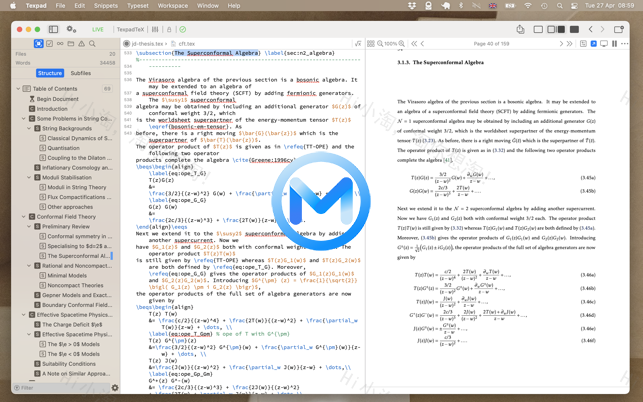Open the Typeset menu
Image resolution: width=643 pixels, height=402 pixels.
[138, 6]
